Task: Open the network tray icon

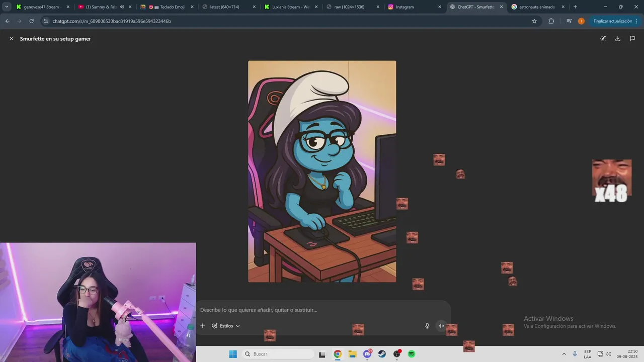Action: pos(600,354)
